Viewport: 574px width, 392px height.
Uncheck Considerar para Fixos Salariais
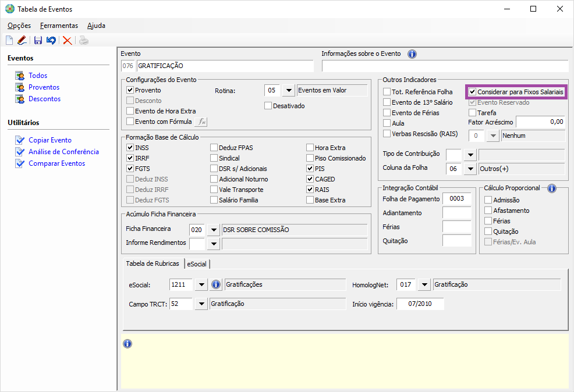click(x=473, y=92)
